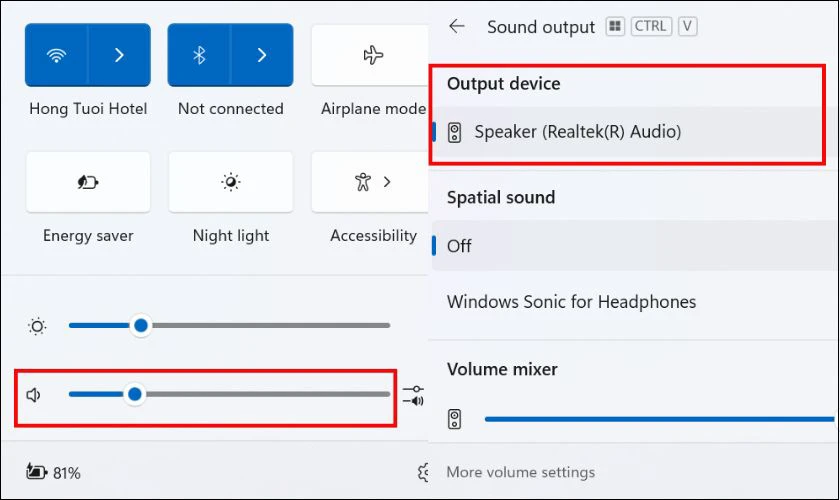Click the brightness sun icon
This screenshot has height=500, width=840.
click(x=37, y=326)
